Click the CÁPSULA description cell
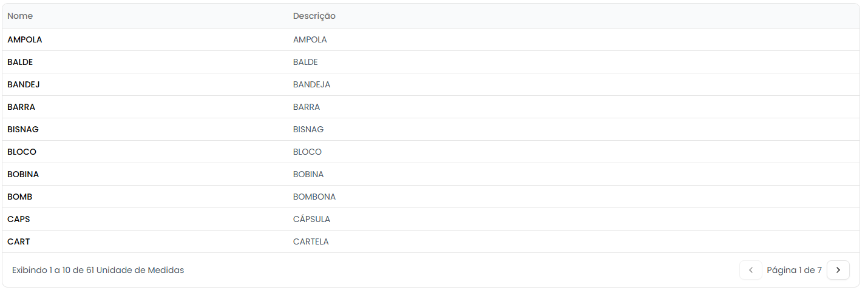Screen dimensions: 868x290 311,219
